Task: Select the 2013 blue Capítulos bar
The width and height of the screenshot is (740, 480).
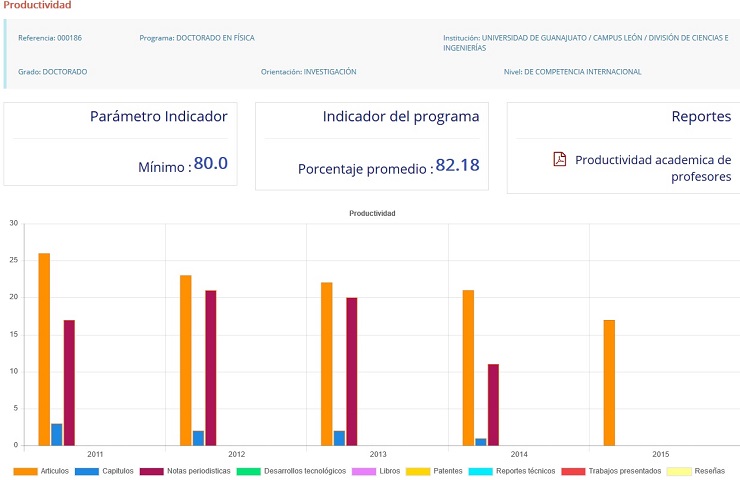Action: (339, 438)
